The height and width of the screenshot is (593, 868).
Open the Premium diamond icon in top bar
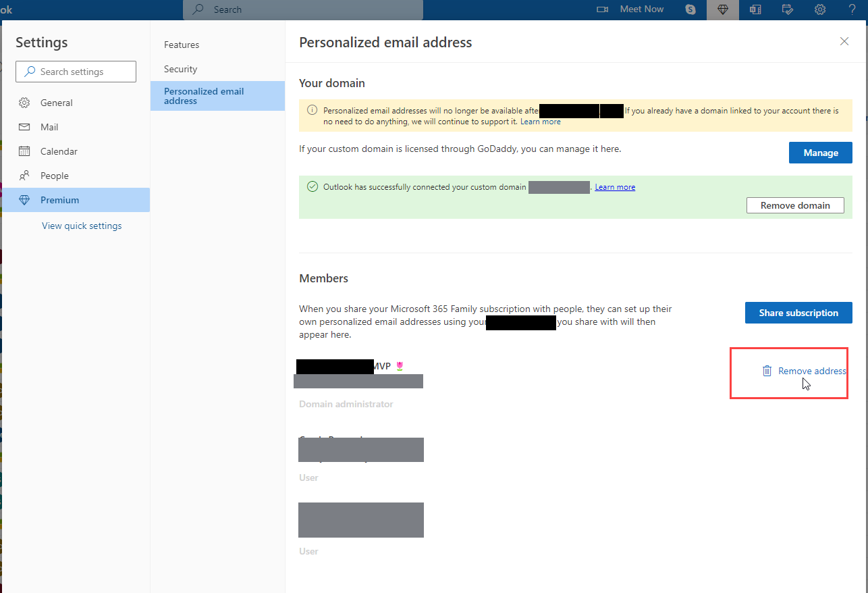(x=722, y=9)
